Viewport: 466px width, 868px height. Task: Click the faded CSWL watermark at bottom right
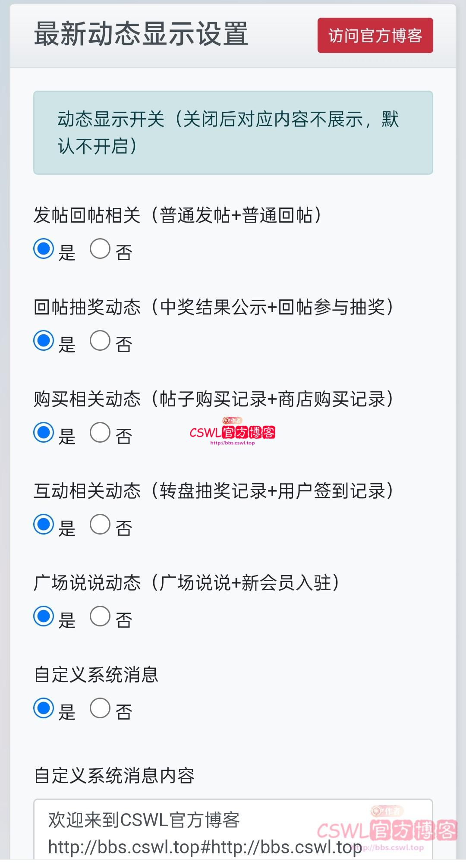click(387, 831)
